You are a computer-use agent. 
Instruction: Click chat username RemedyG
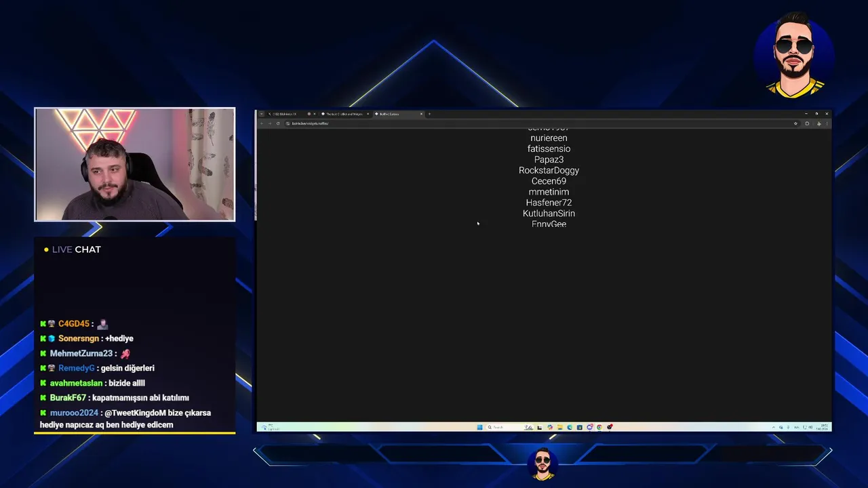coord(77,368)
